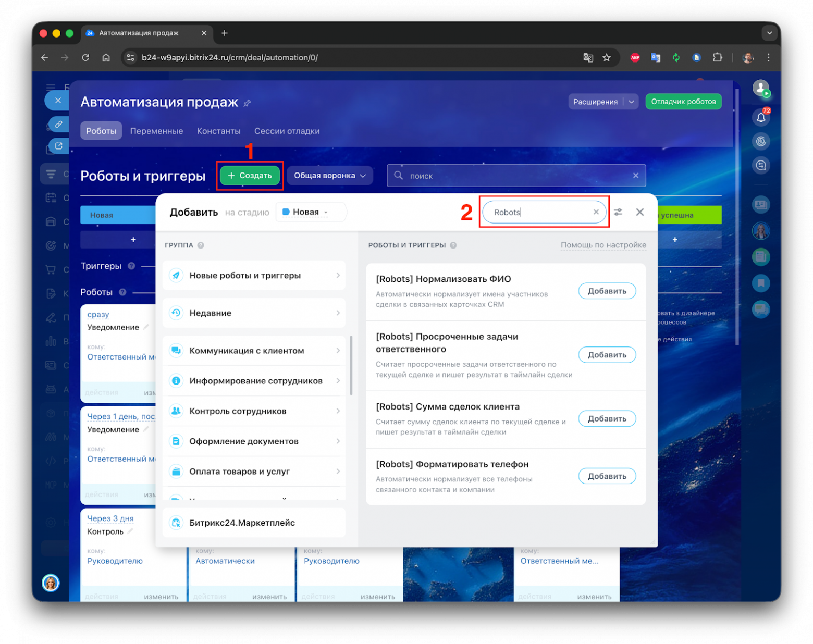Viewport: 813px width, 644px height.
Task: Expand Новые роботы и триггеры group
Action: tap(254, 276)
